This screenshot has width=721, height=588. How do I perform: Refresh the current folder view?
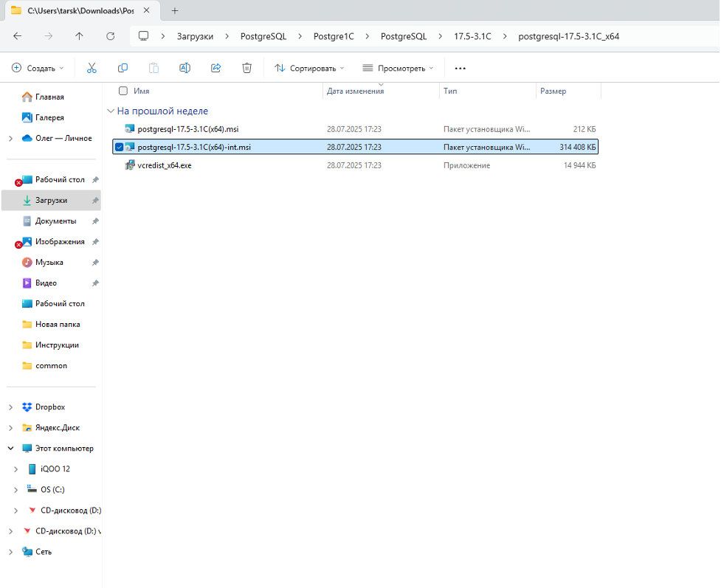point(111,36)
